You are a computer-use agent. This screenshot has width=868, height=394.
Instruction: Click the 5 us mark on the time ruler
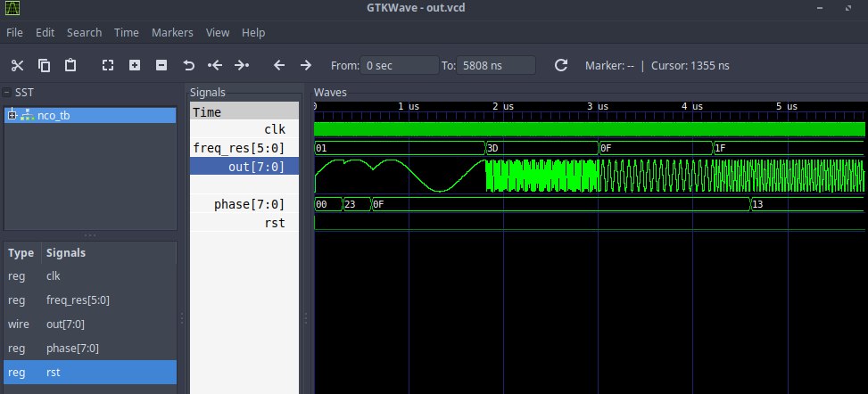point(787,106)
